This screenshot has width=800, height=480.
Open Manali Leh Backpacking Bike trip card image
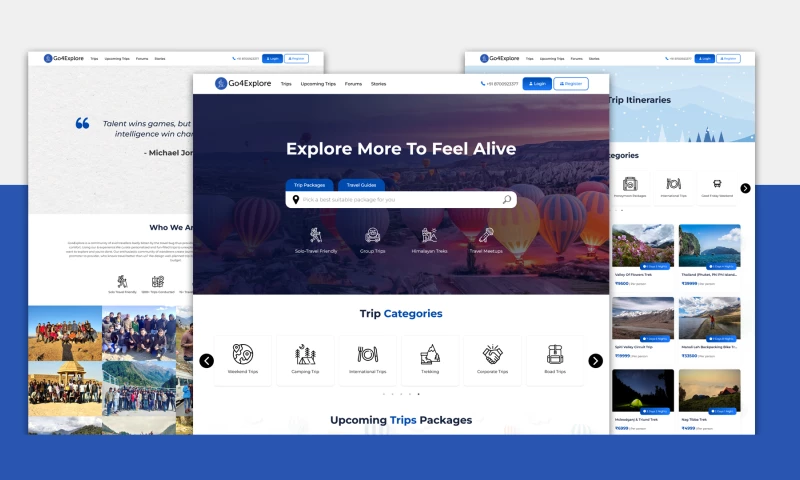[x=710, y=318]
